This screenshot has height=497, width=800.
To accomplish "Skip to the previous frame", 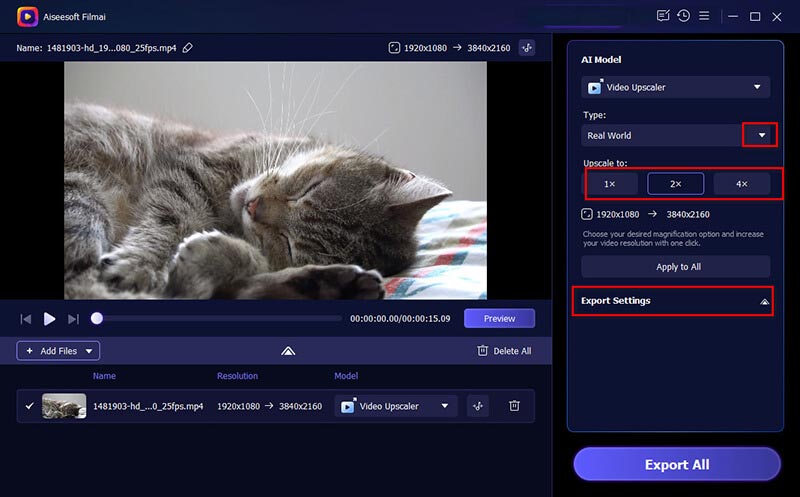I will 26,319.
